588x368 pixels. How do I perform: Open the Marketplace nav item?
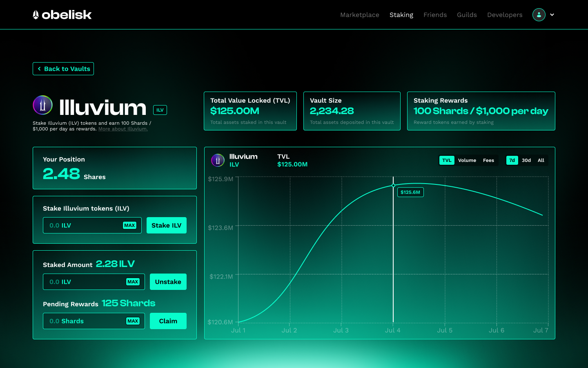360,15
